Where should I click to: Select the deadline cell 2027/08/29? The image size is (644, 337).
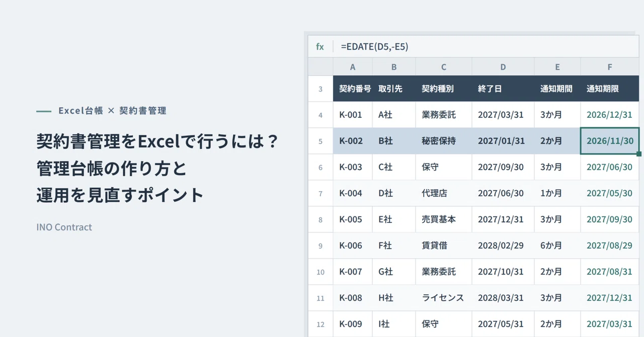[x=610, y=246]
